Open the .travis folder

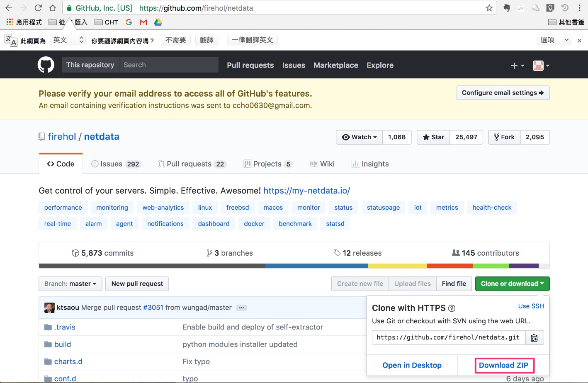(65, 327)
